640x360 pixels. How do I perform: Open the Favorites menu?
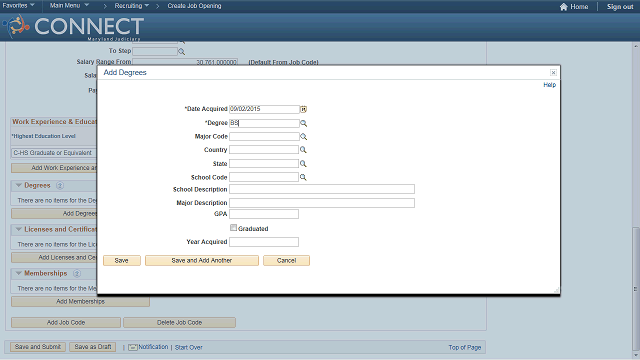pyautogui.click(x=18, y=6)
